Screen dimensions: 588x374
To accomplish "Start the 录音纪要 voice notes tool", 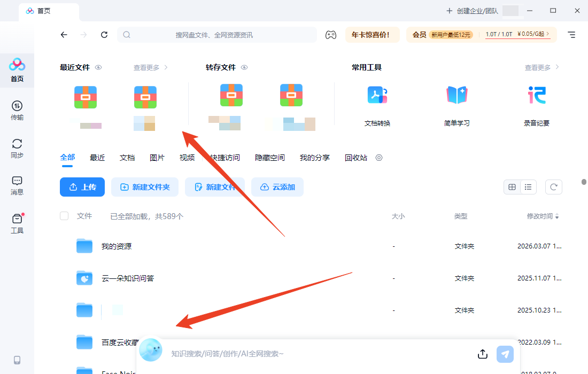I will click(537, 102).
